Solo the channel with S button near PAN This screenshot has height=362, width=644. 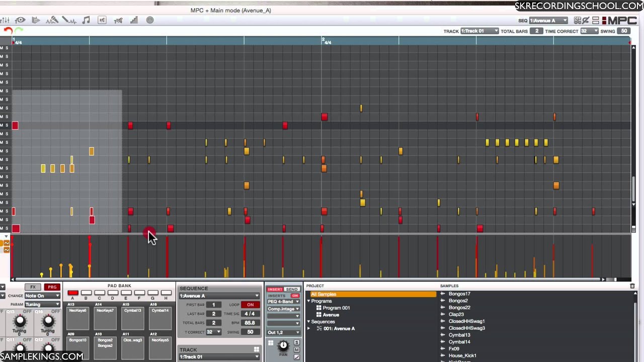click(x=297, y=342)
